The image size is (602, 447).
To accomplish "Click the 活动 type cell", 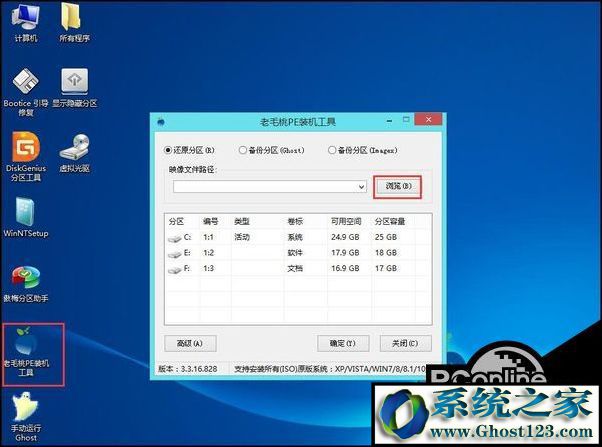I will (242, 237).
